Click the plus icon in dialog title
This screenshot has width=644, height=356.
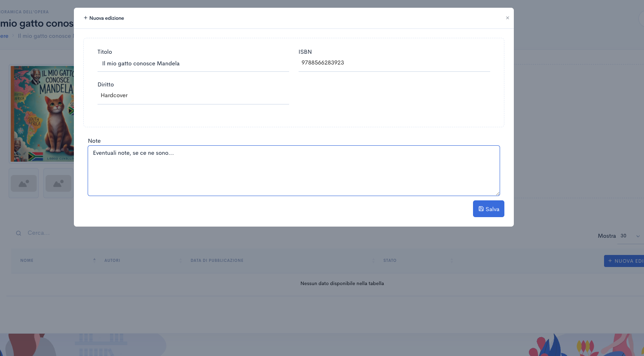[85, 18]
